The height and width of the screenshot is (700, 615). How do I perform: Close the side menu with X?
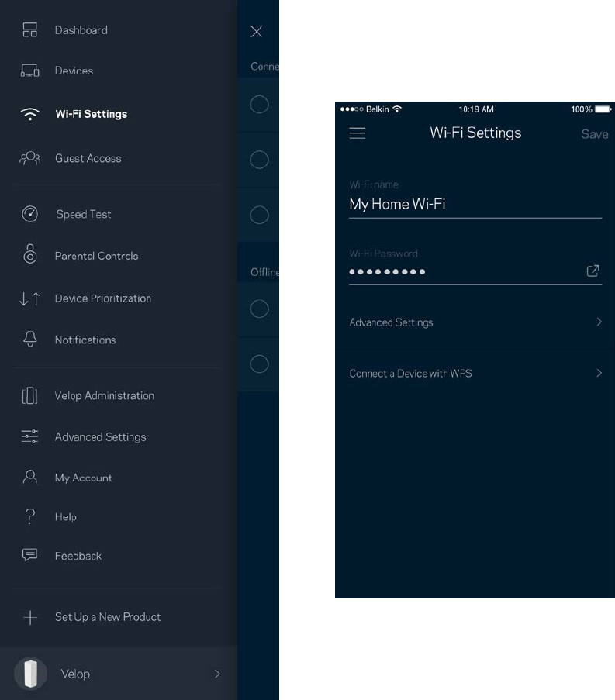click(257, 31)
